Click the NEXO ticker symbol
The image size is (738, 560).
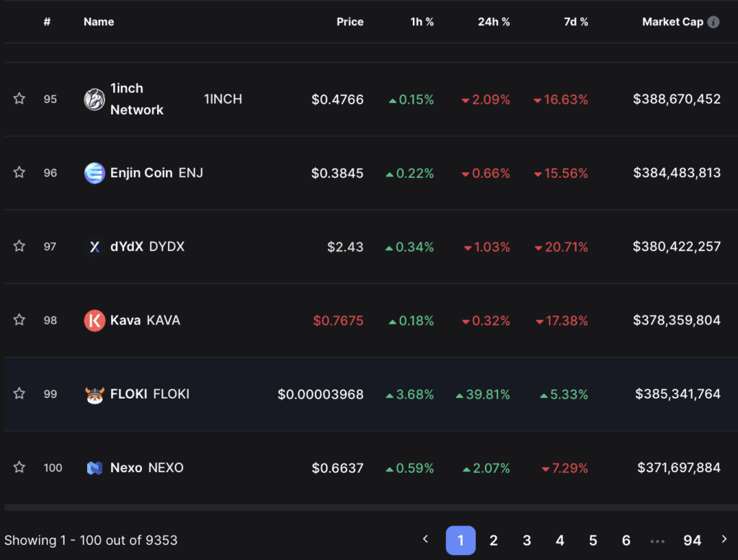click(166, 468)
